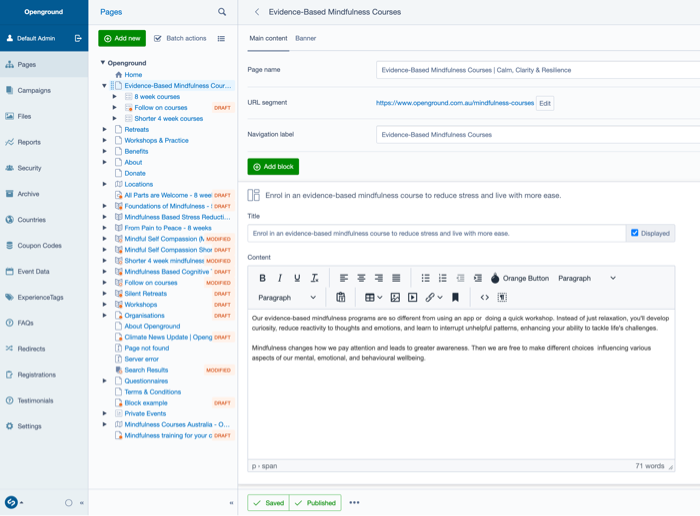Open the Donate page in tree
The height and width of the screenshot is (516, 700).
[x=135, y=173]
